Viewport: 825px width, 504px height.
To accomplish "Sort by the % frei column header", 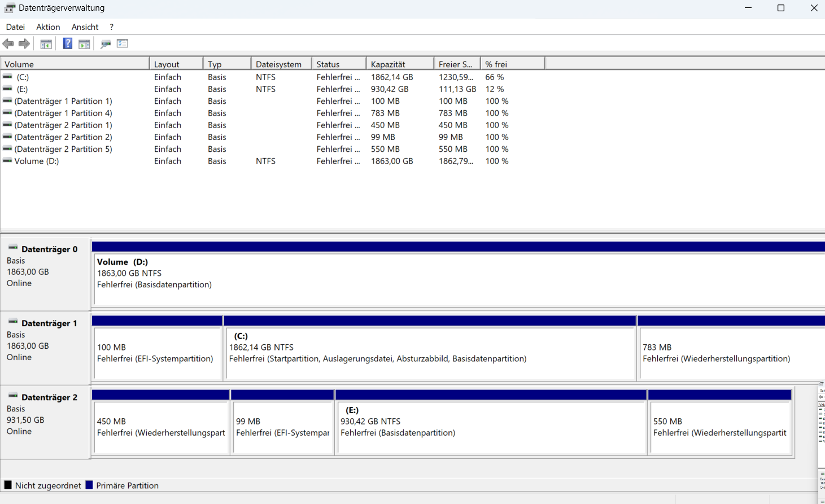I will 512,64.
